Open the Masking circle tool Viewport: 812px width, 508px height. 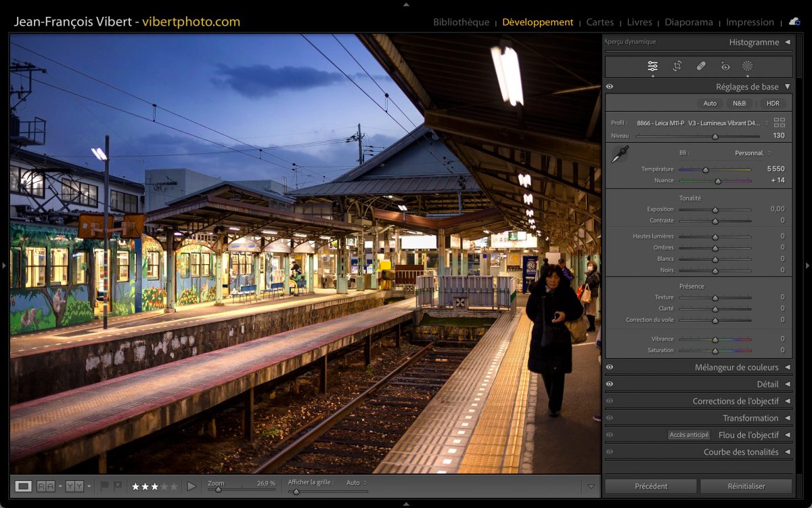tap(748, 66)
